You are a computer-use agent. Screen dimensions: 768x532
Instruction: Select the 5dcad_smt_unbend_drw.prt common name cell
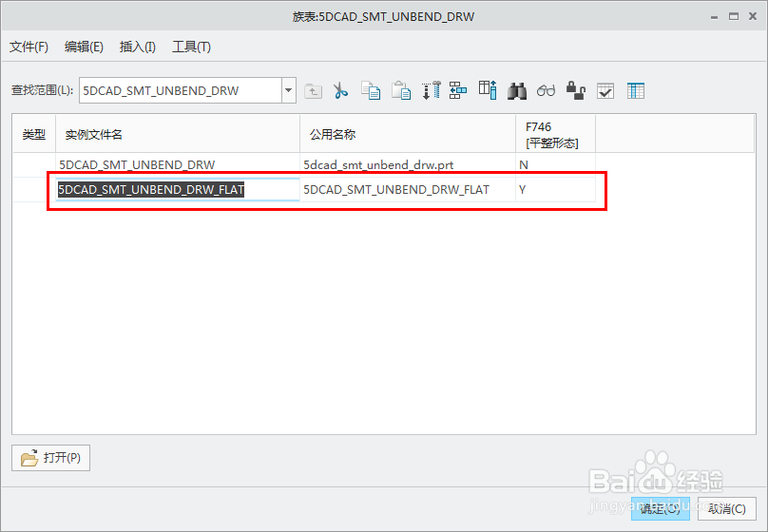(408, 165)
